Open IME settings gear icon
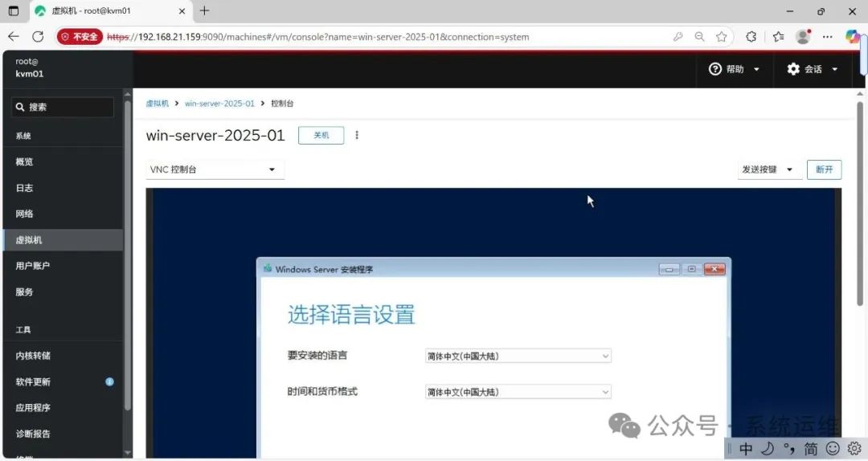868x461 pixels. coord(854,448)
